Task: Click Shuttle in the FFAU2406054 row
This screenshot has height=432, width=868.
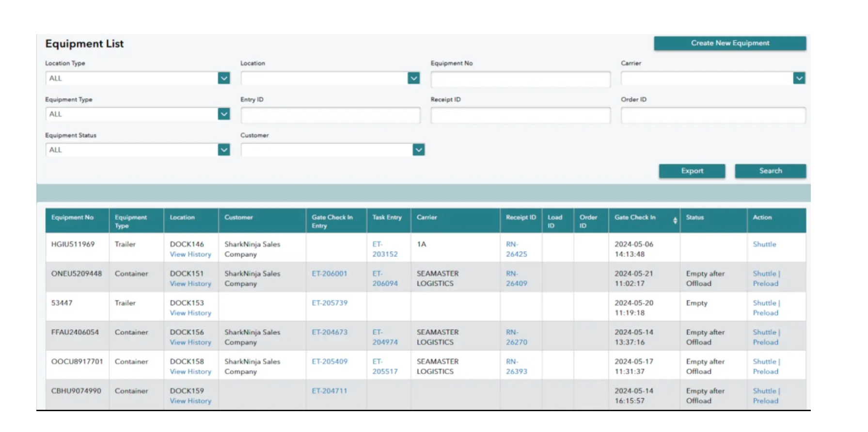Action: click(764, 332)
